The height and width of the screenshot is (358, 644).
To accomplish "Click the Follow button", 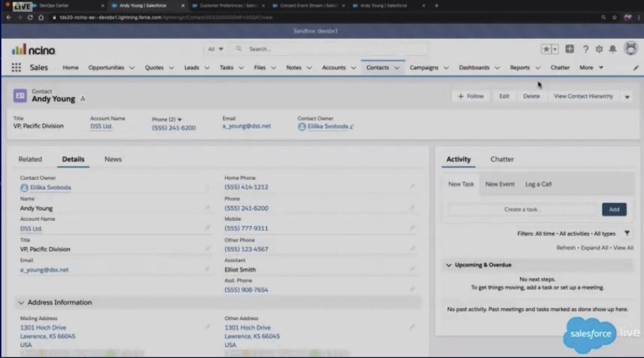I will (471, 97).
